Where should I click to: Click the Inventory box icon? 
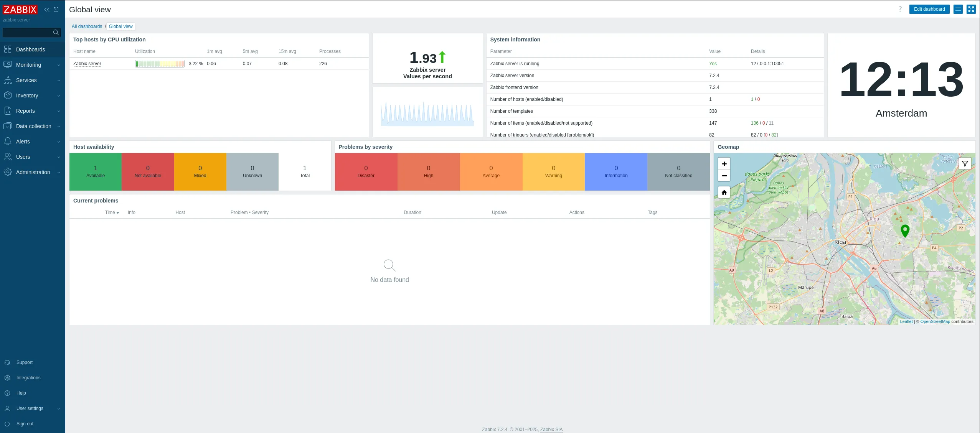[8, 95]
